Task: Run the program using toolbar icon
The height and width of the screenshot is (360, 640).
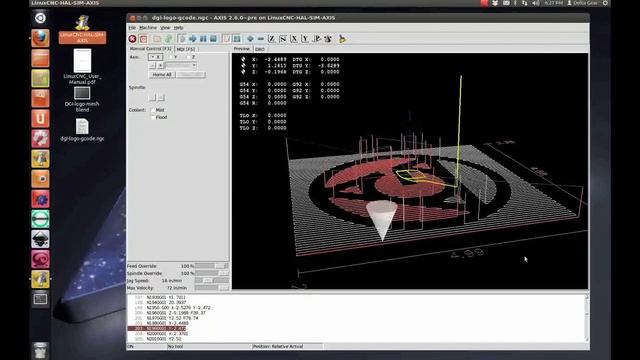Action: [x=182, y=39]
